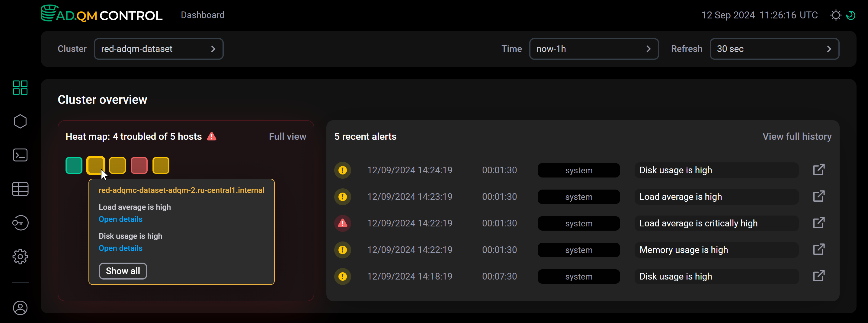The height and width of the screenshot is (323, 868).
Task: Switch to light theme sun icon
Action: (x=835, y=15)
